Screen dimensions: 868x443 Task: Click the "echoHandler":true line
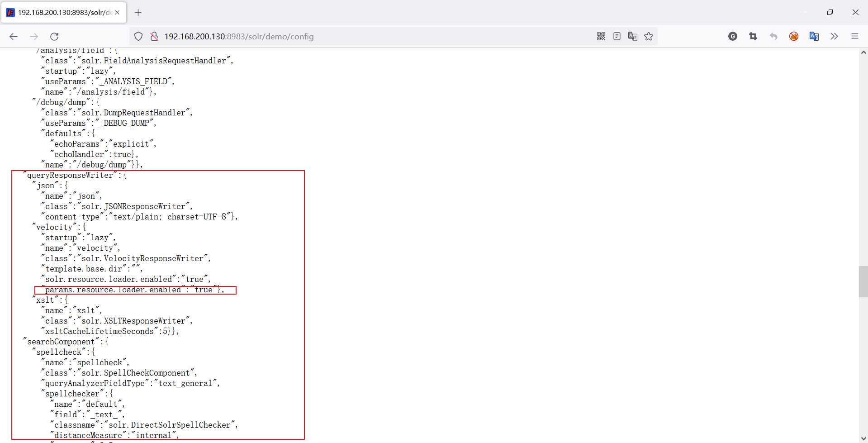(94, 154)
